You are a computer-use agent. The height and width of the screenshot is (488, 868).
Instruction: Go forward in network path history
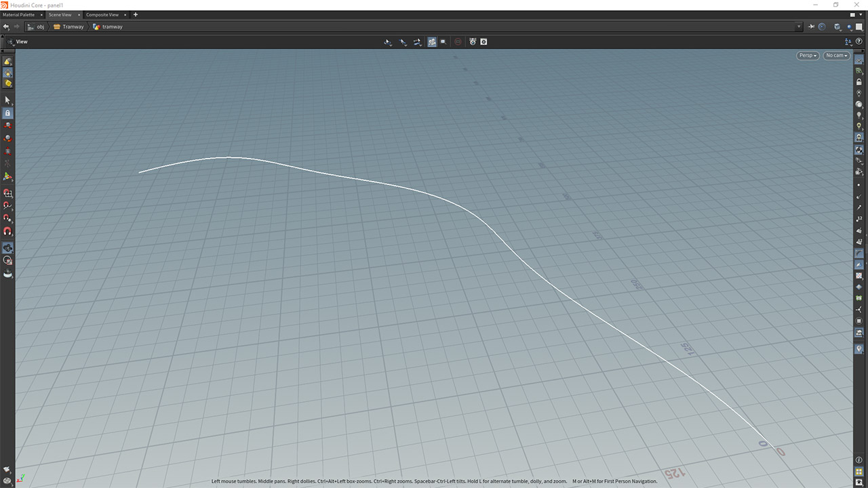(17, 26)
